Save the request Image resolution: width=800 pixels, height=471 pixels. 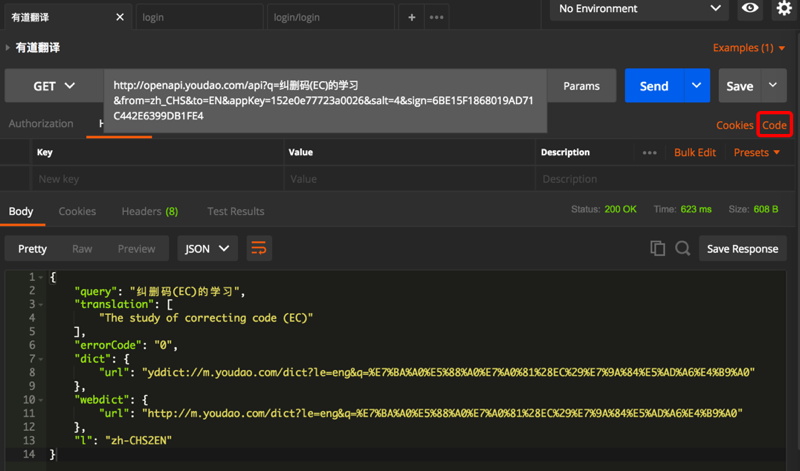tap(740, 86)
